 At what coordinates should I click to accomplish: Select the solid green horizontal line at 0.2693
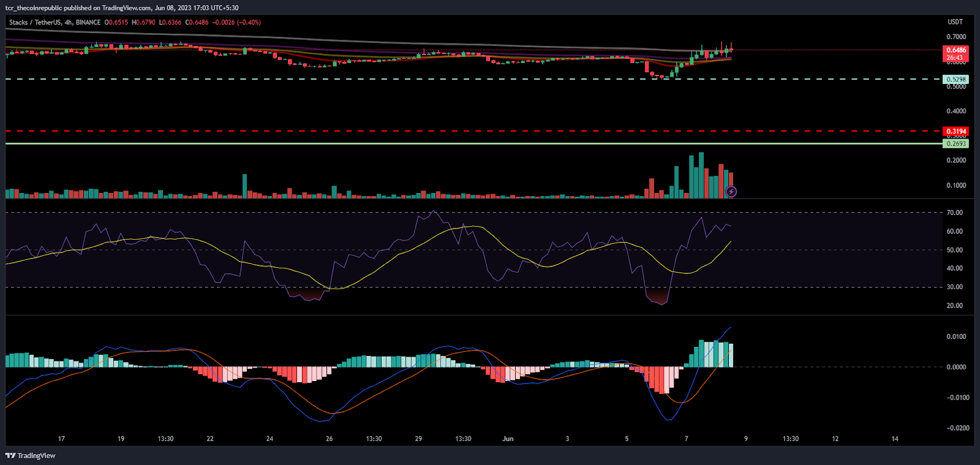click(x=473, y=143)
